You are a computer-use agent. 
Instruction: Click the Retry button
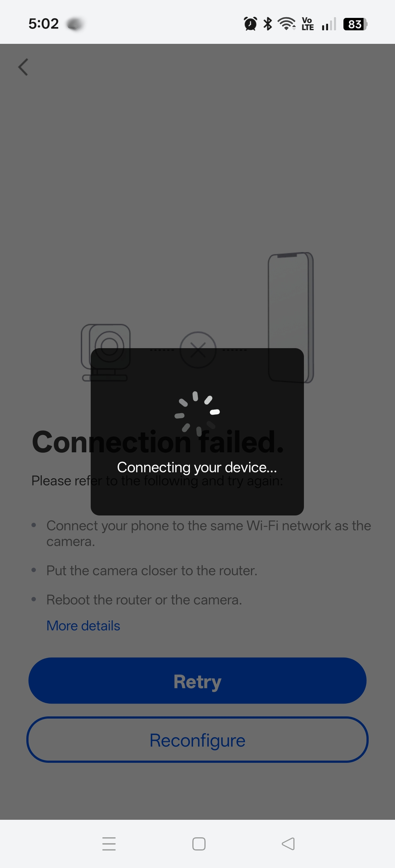tap(197, 681)
